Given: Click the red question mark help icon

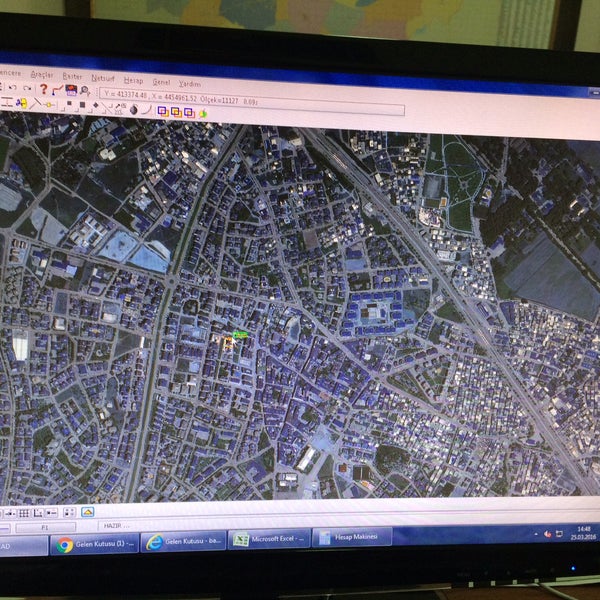Looking at the screenshot, I should pyautogui.click(x=44, y=89).
